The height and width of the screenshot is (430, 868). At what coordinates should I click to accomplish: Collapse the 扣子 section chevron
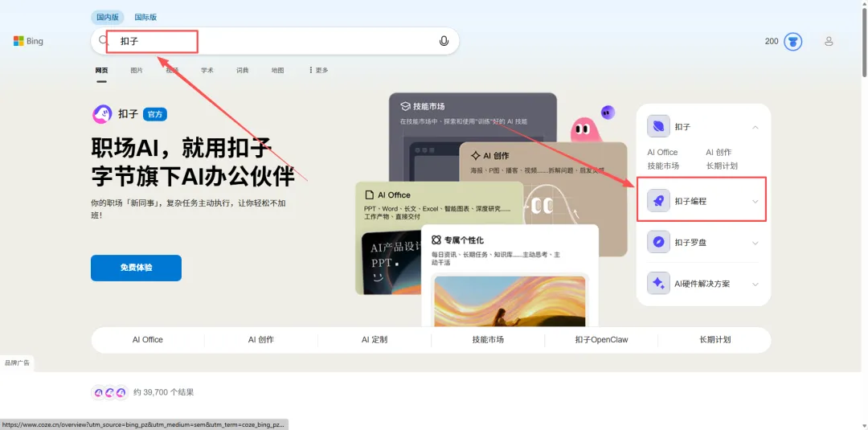[x=755, y=127]
